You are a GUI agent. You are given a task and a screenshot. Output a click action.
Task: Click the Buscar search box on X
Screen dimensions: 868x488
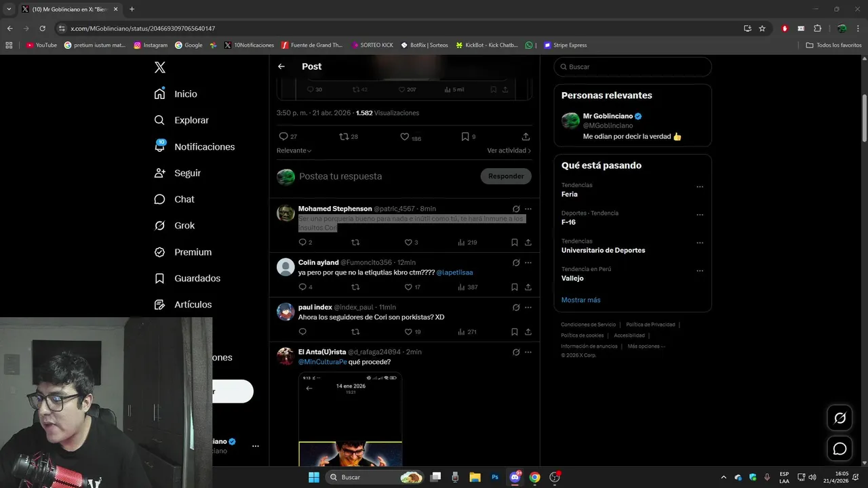pyautogui.click(x=633, y=67)
